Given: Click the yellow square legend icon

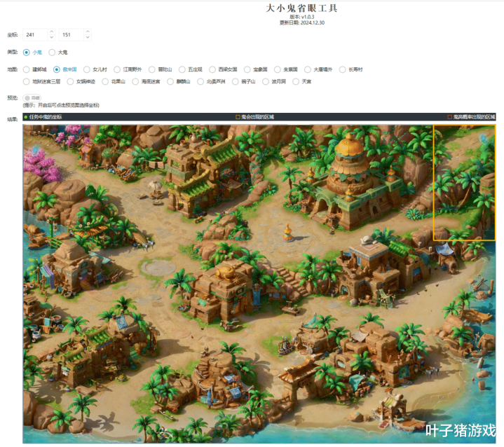Looking at the screenshot, I should tap(238, 117).
